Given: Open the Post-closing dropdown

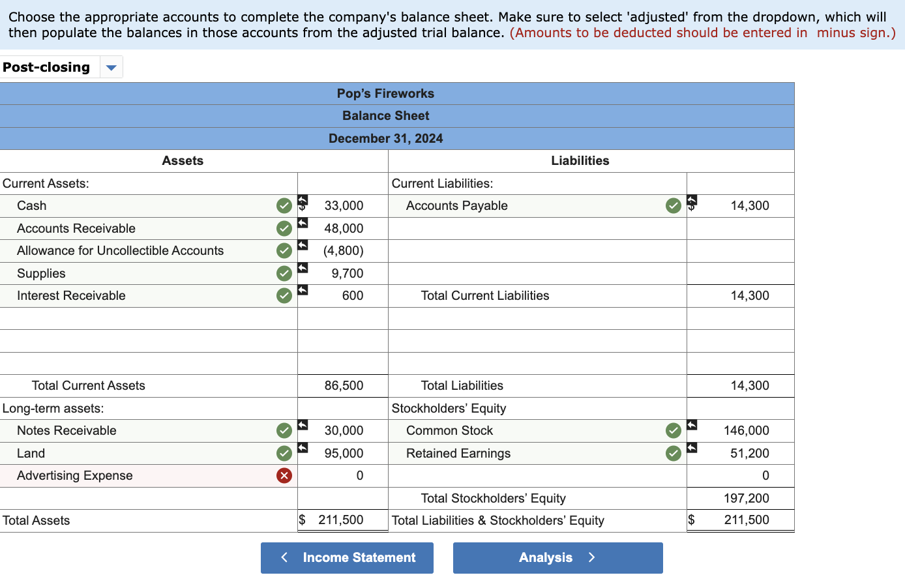Looking at the screenshot, I should coord(111,66).
